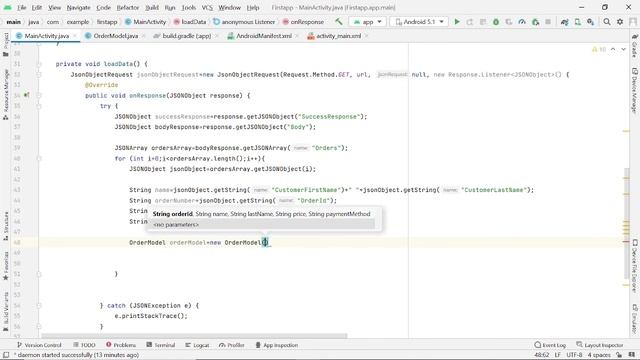The width and height of the screenshot is (640, 360).
Task: Sync project with Gradle files icon
Action: click(x=564, y=22)
